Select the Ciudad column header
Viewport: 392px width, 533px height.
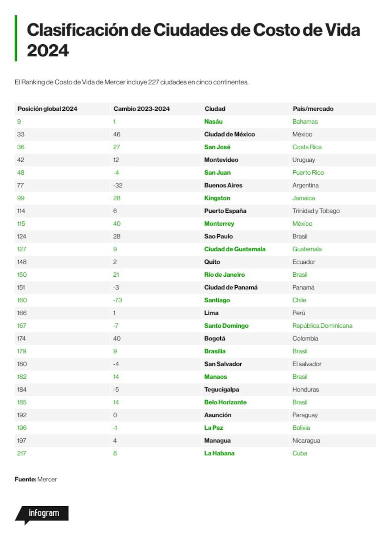tap(215, 109)
